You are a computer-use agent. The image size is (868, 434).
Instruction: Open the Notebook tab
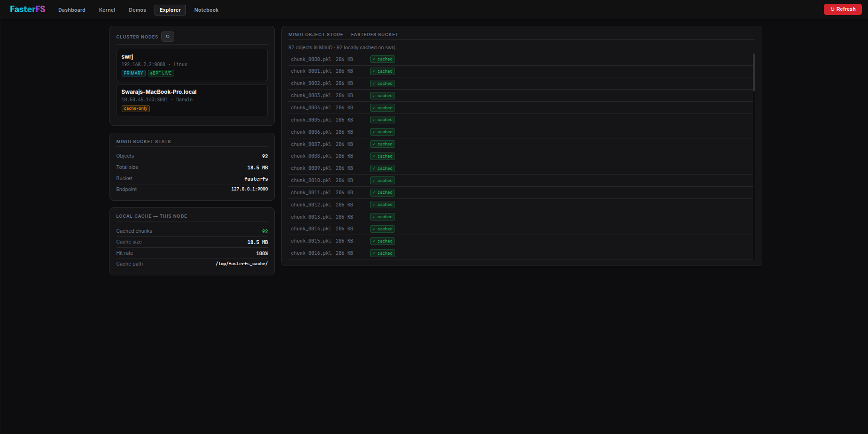(x=206, y=10)
